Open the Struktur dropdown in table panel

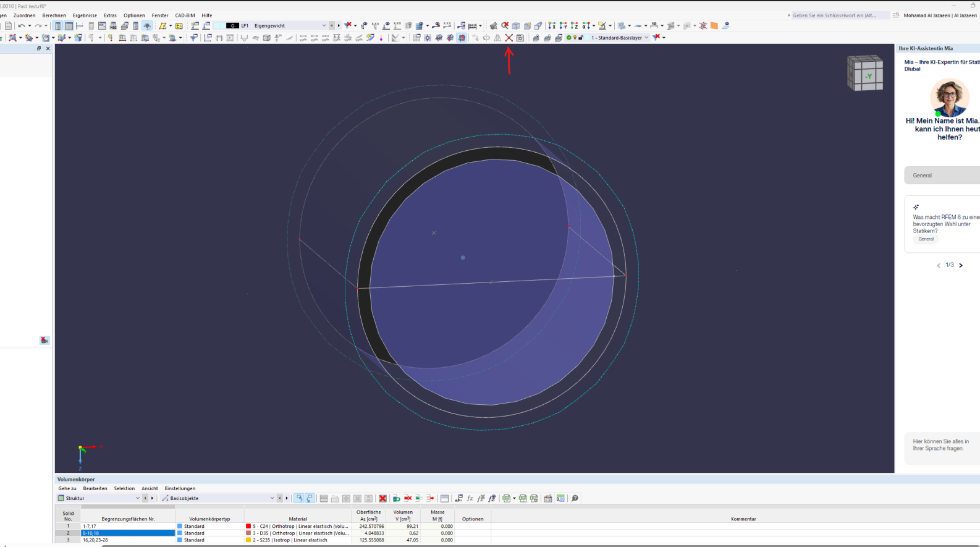click(x=137, y=498)
